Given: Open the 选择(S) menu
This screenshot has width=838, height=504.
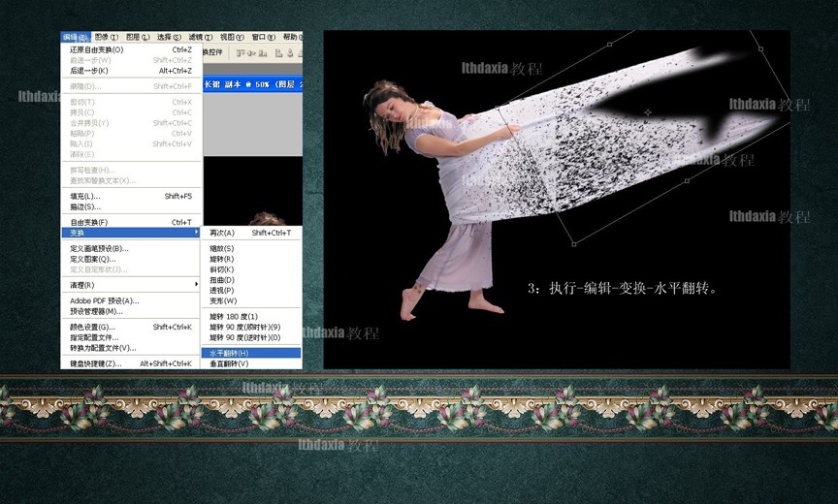Looking at the screenshot, I should (169, 37).
